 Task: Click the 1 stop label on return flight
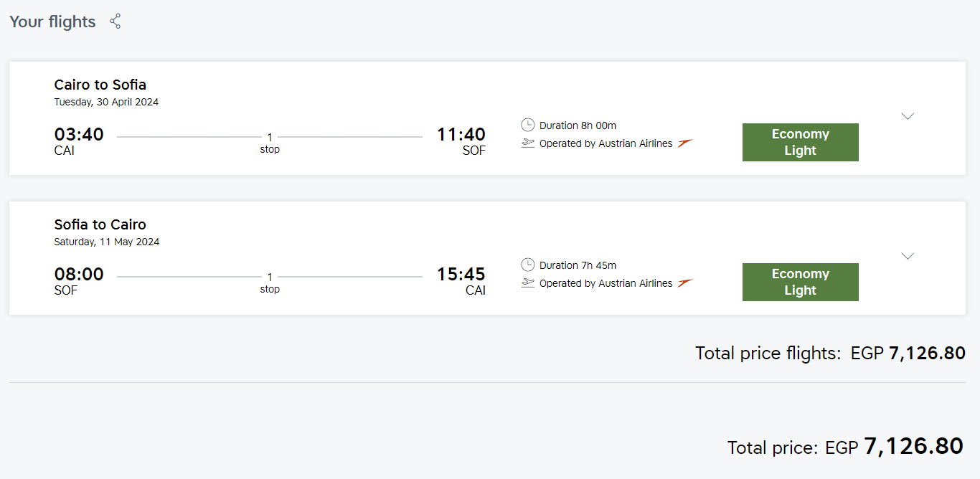click(x=270, y=283)
